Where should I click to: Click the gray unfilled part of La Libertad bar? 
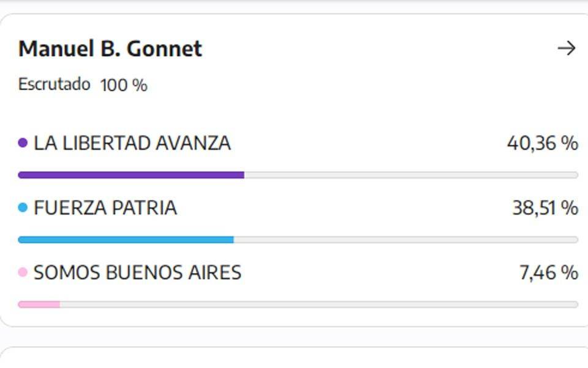pyautogui.click(x=412, y=175)
